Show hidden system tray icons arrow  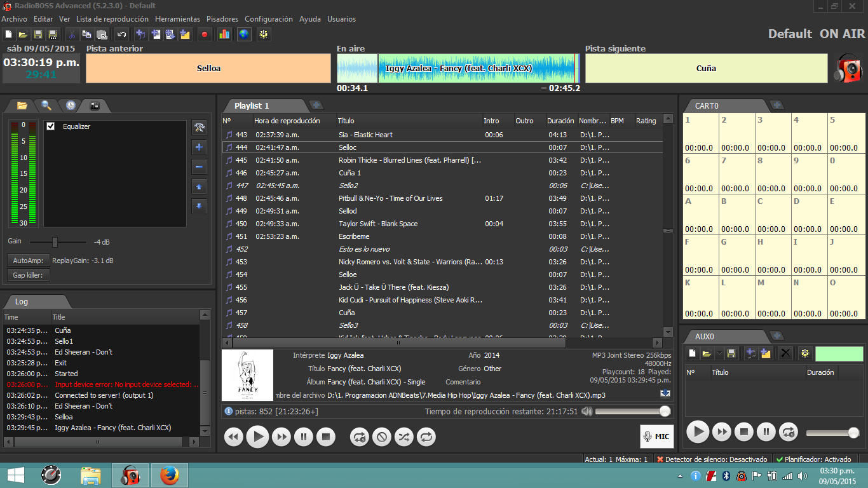[681, 476]
